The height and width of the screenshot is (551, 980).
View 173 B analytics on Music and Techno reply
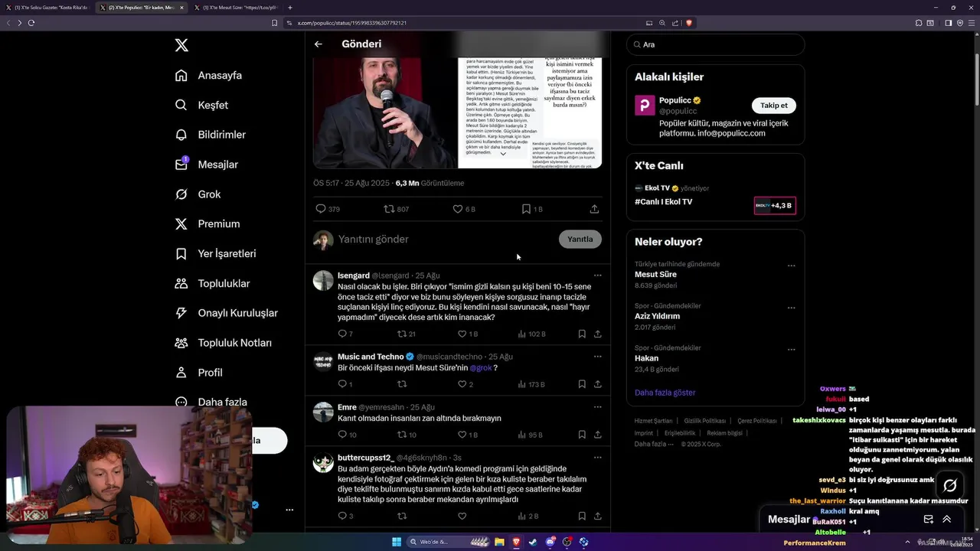[x=531, y=384]
